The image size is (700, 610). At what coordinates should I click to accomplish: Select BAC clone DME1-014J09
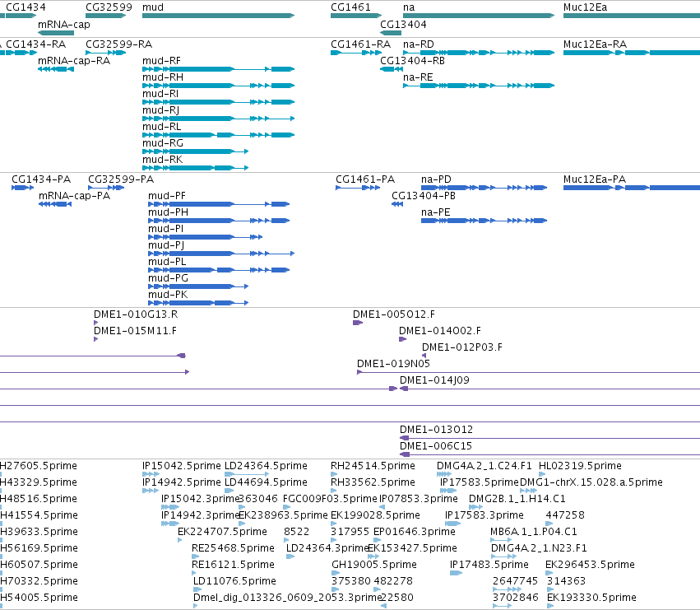tap(550, 389)
